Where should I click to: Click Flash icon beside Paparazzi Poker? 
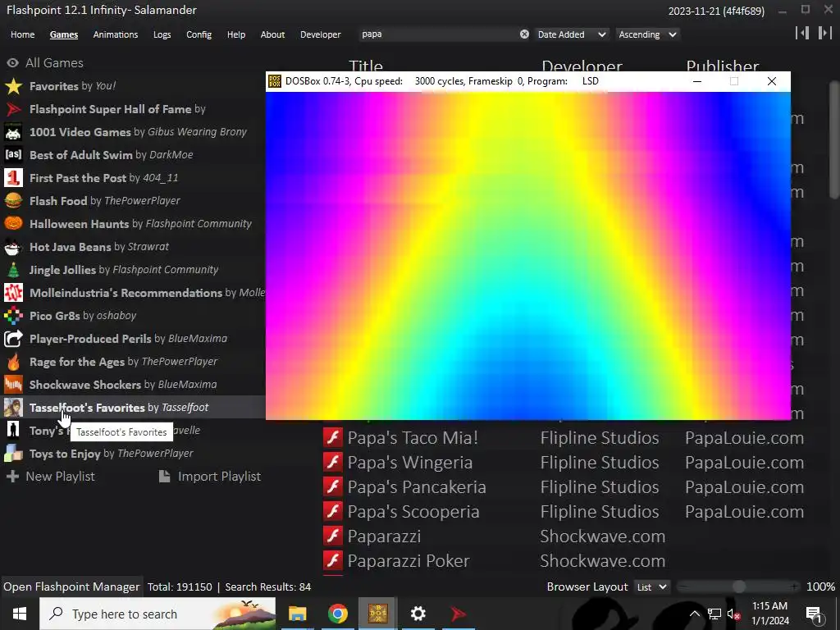click(x=333, y=561)
